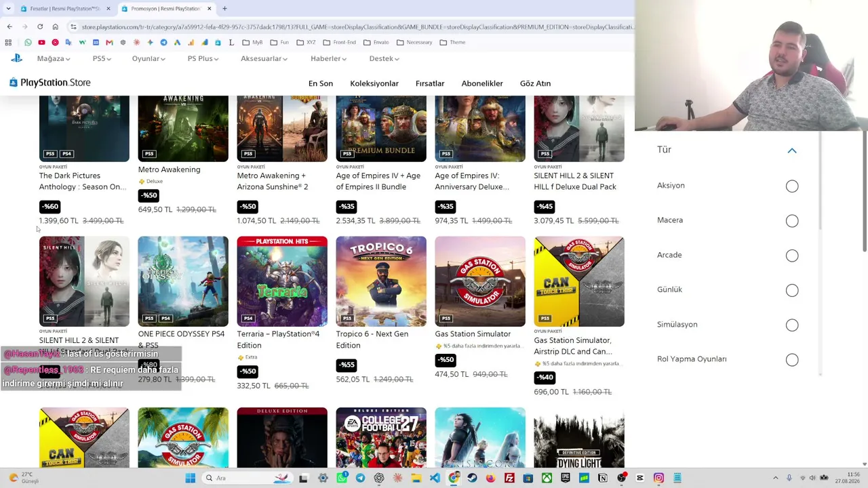Open the Front-End bookmark folder
868x488 pixels.
click(x=339, y=42)
